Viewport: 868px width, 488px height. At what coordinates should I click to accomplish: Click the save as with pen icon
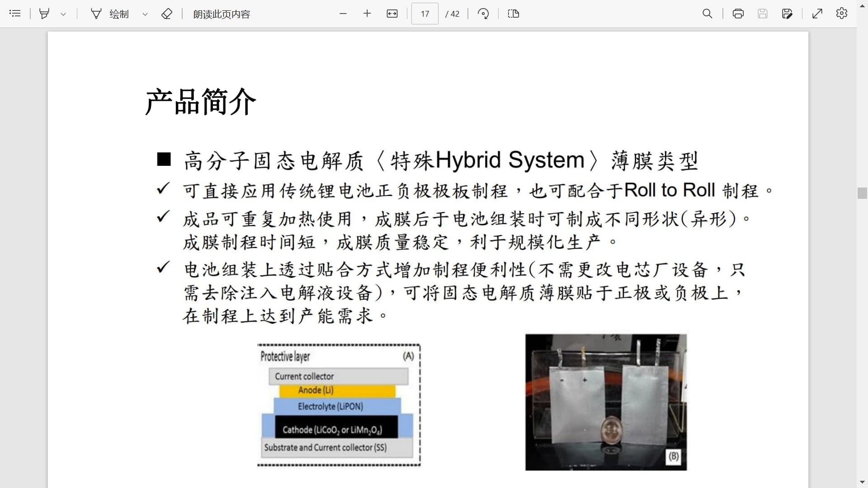click(787, 14)
